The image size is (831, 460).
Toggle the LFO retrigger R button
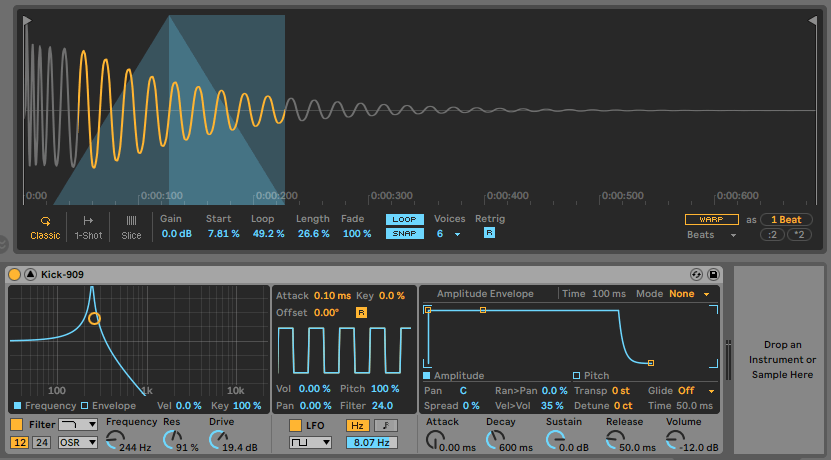point(361,313)
